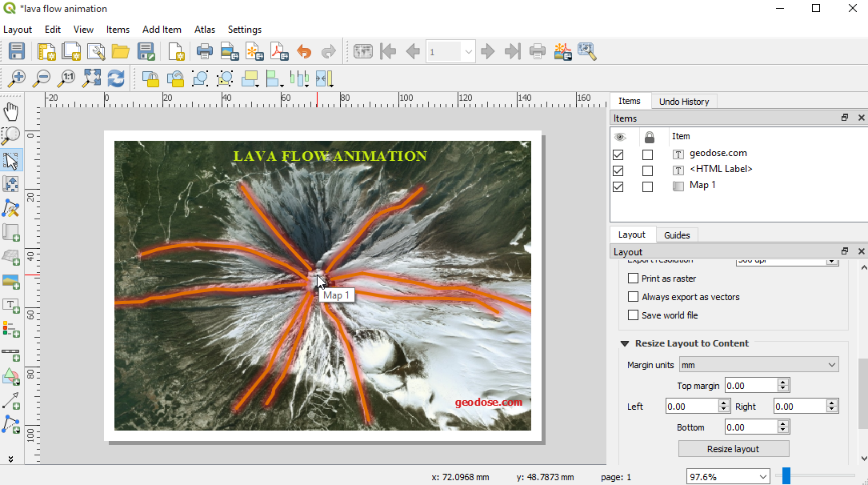Enable Print as raster

tap(633, 278)
